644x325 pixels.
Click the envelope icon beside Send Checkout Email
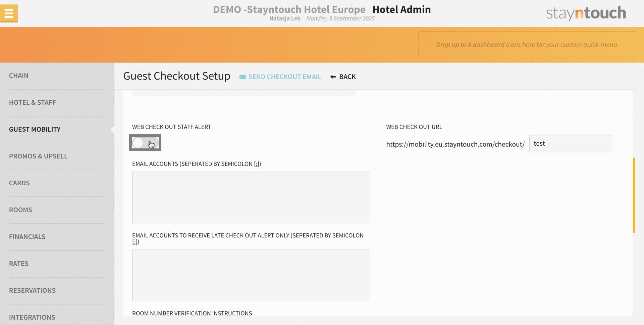pyautogui.click(x=243, y=77)
